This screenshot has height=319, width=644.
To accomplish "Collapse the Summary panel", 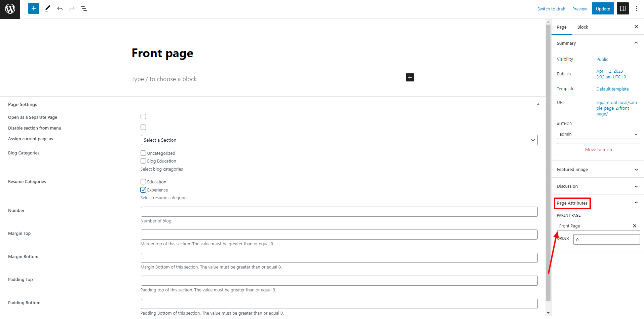I will (598, 43).
